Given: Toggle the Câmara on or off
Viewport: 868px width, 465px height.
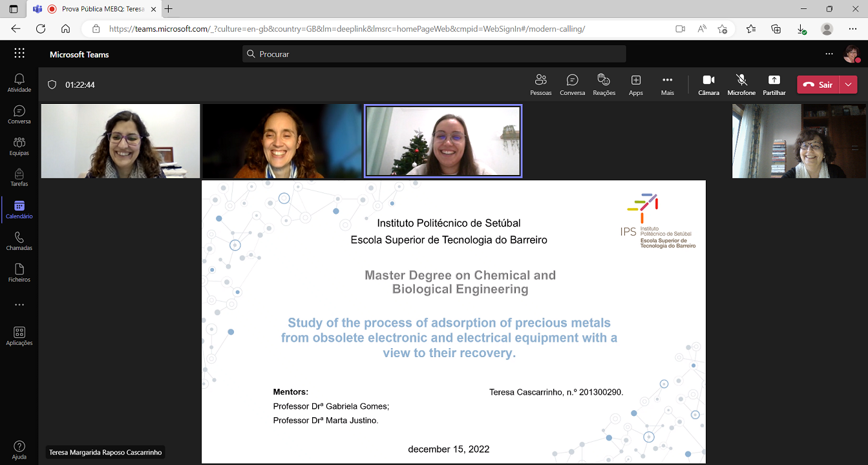Looking at the screenshot, I should [x=708, y=85].
